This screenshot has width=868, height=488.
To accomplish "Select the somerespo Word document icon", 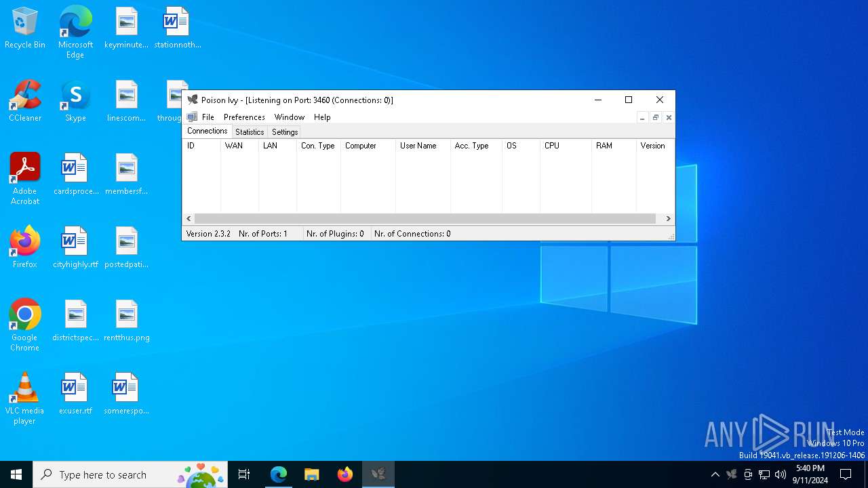I will coord(126,394).
